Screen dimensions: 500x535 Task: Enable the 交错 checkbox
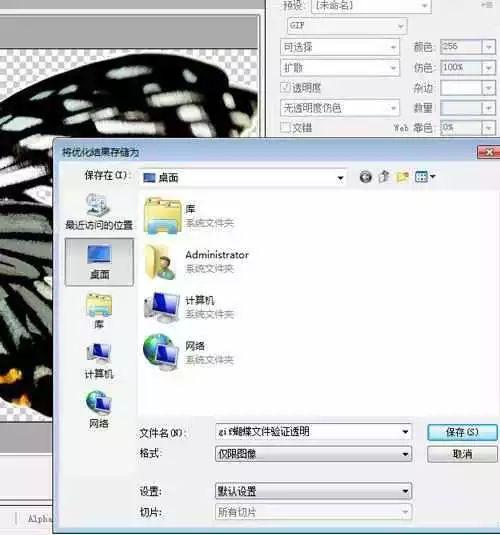(285, 128)
